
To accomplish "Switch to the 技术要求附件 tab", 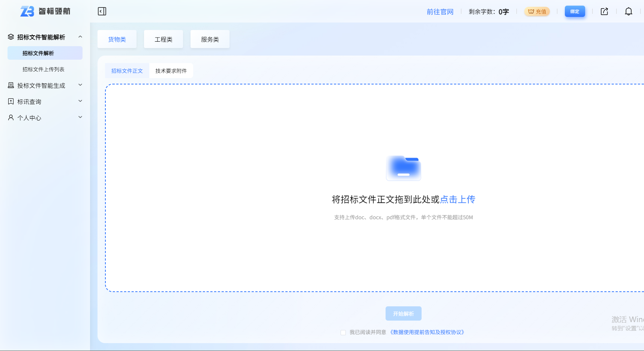I will pyautogui.click(x=171, y=71).
